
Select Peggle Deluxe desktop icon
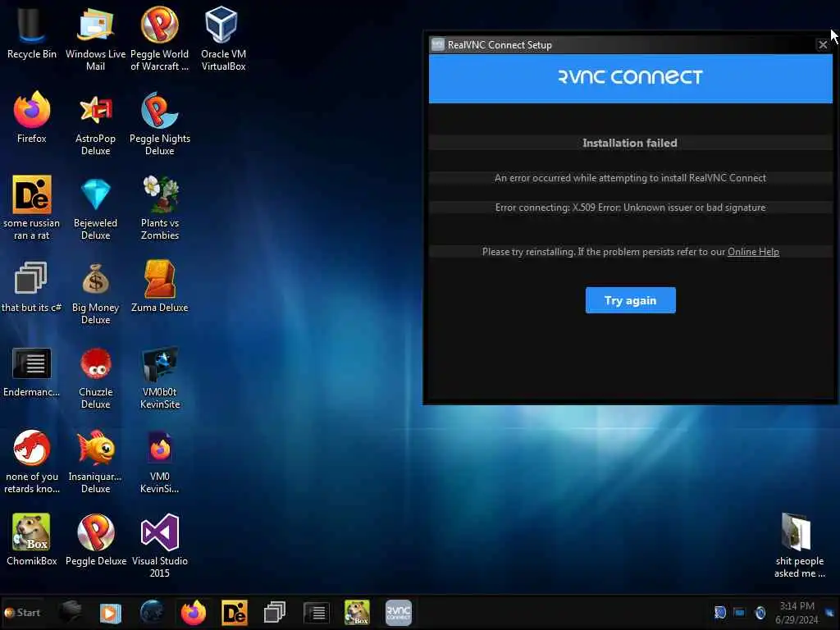click(x=95, y=540)
